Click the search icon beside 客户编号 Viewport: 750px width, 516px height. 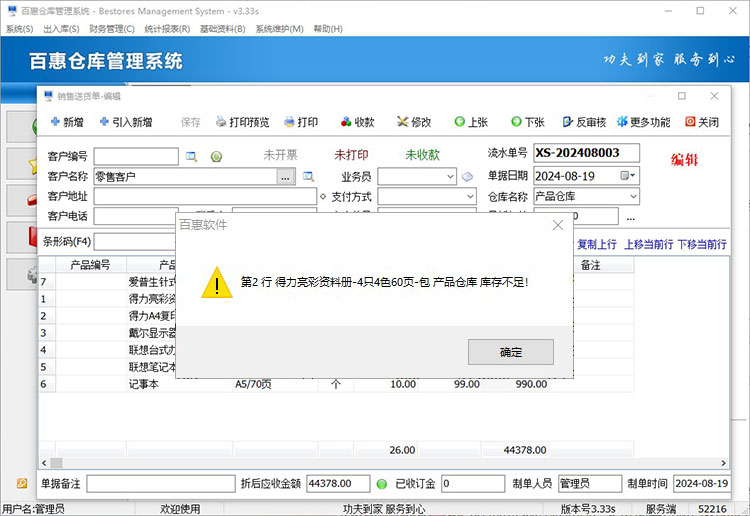(191, 156)
